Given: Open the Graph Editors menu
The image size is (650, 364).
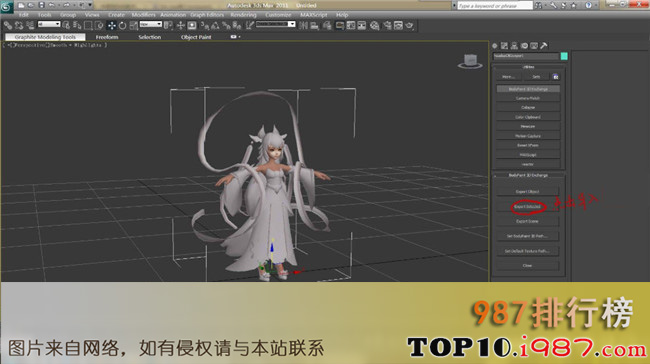Looking at the screenshot, I should point(207,15).
